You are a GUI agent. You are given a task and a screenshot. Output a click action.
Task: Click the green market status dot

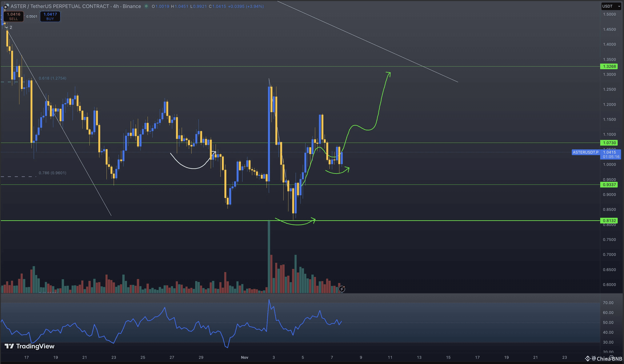146,6
